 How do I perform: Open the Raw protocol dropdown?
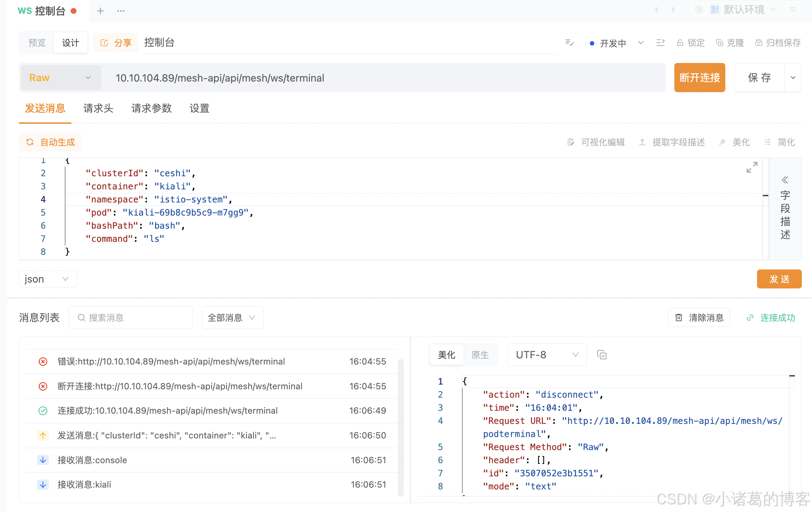pos(60,78)
